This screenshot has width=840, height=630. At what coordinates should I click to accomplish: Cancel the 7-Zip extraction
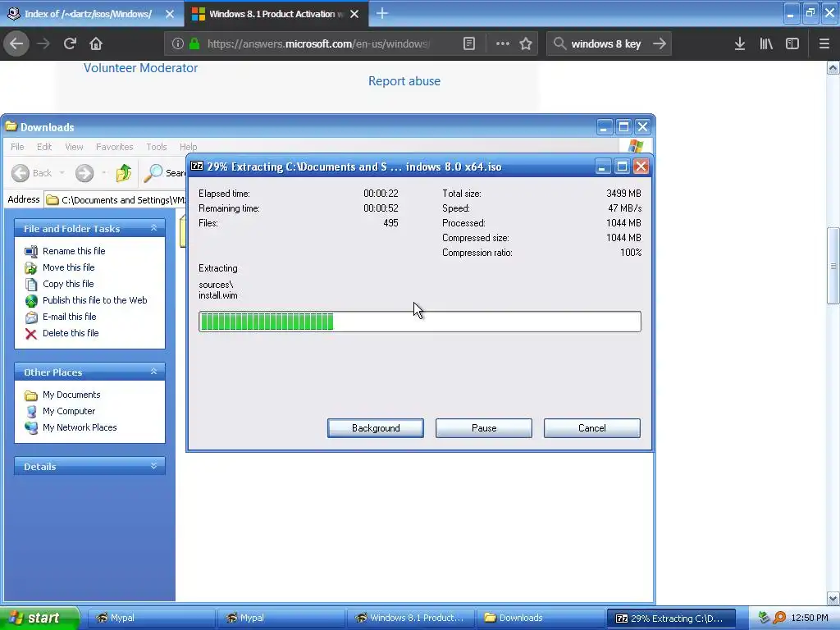592,428
